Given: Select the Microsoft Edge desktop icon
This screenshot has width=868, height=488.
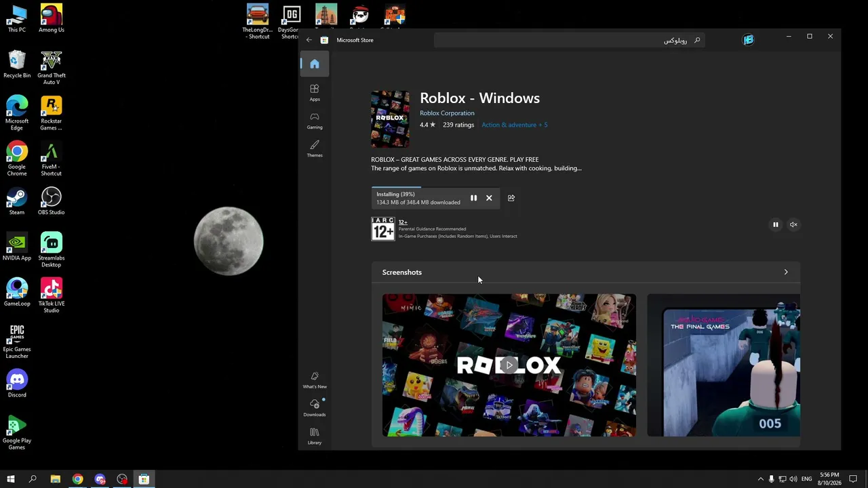Looking at the screenshot, I should coord(17,113).
